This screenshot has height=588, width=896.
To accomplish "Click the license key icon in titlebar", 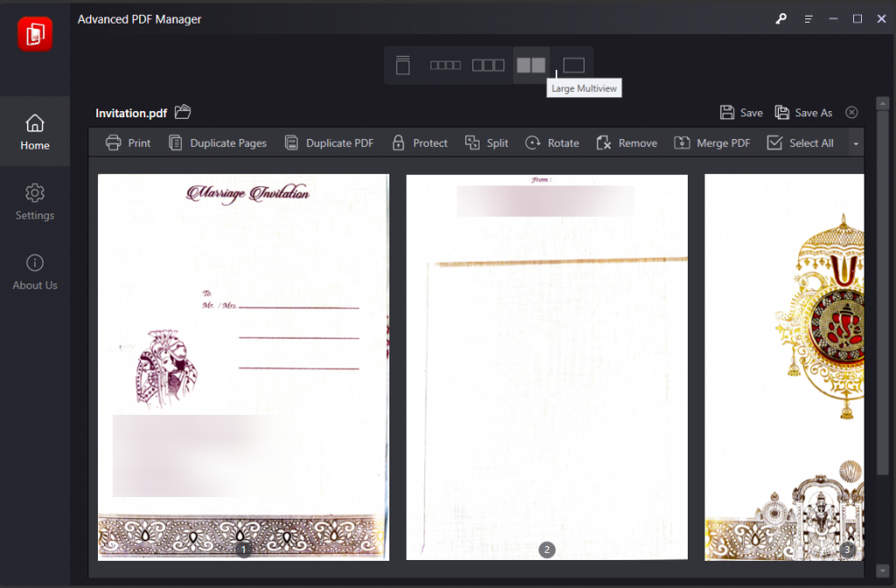I will 780,18.
